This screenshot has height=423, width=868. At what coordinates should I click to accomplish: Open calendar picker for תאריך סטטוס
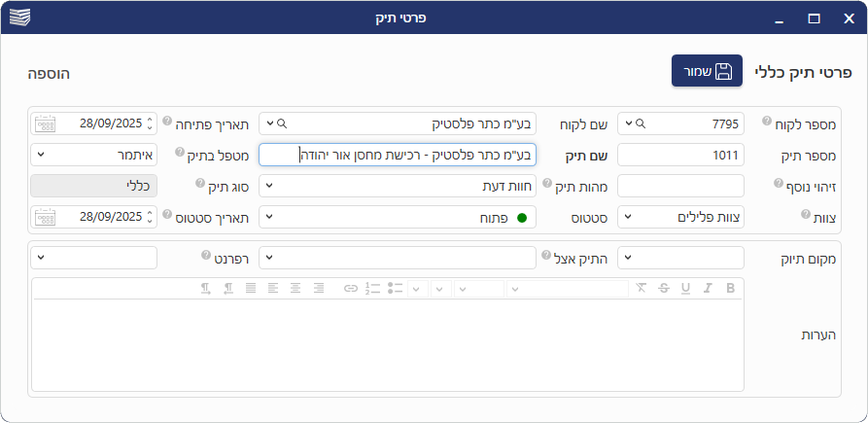45,217
